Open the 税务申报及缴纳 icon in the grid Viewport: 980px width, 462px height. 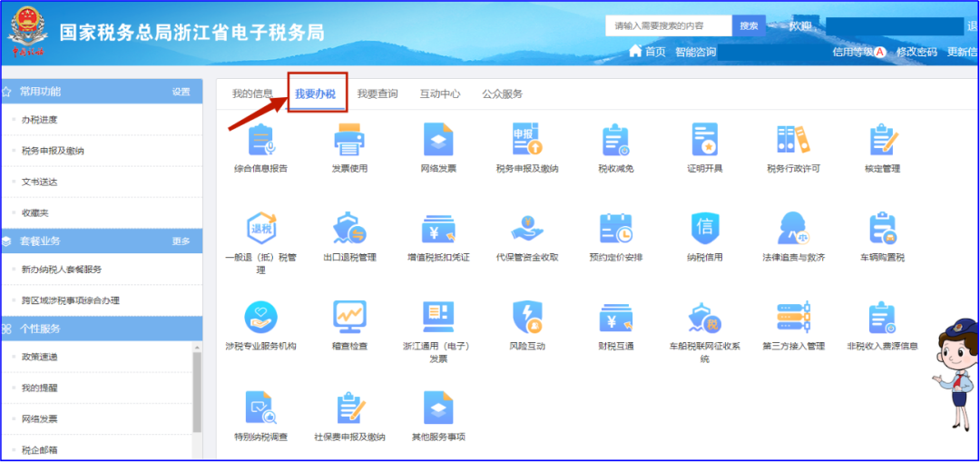[x=527, y=140]
